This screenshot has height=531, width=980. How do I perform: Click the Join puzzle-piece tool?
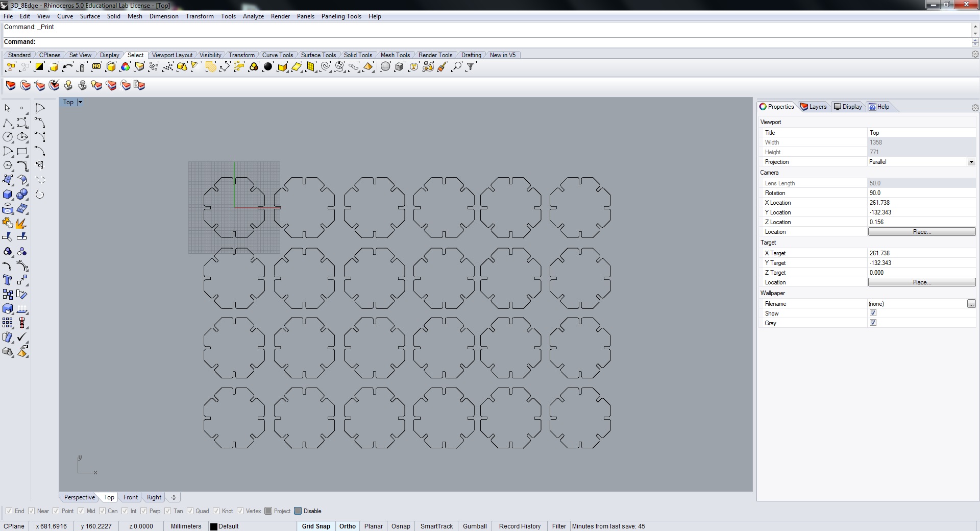[8, 223]
